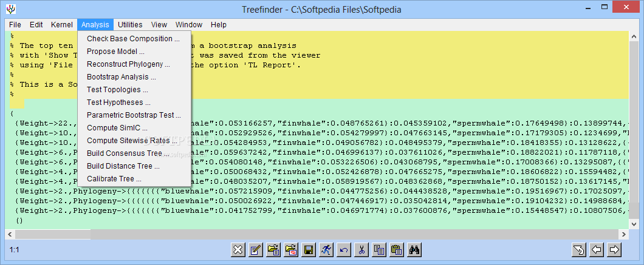Select Propose Model menu entry
The width and height of the screenshot is (644, 265).
click(134, 52)
